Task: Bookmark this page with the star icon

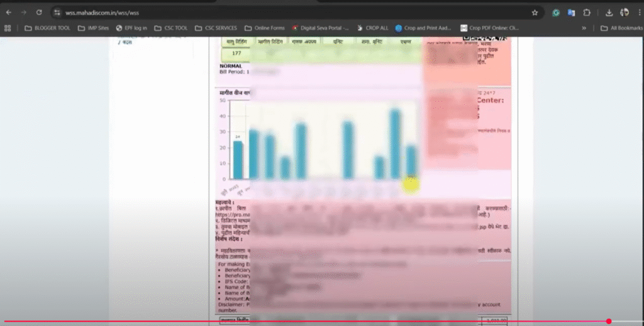Action: pyautogui.click(x=535, y=13)
